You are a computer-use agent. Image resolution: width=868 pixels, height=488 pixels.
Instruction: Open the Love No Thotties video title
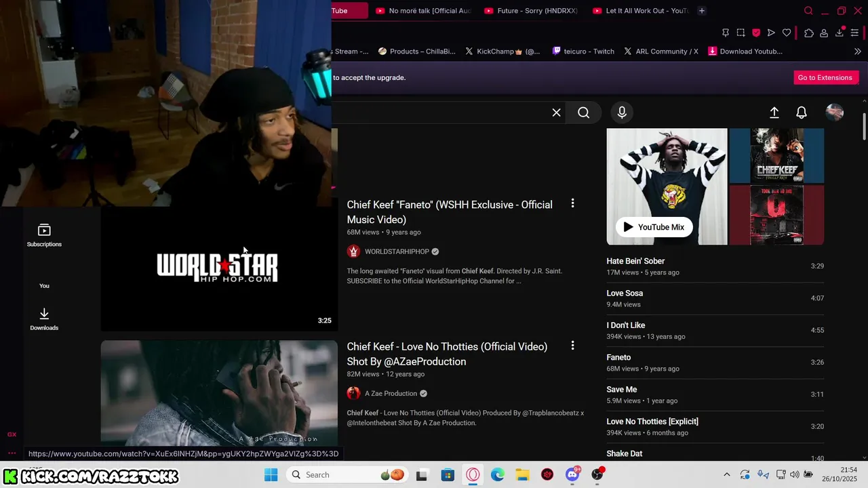coord(447,354)
